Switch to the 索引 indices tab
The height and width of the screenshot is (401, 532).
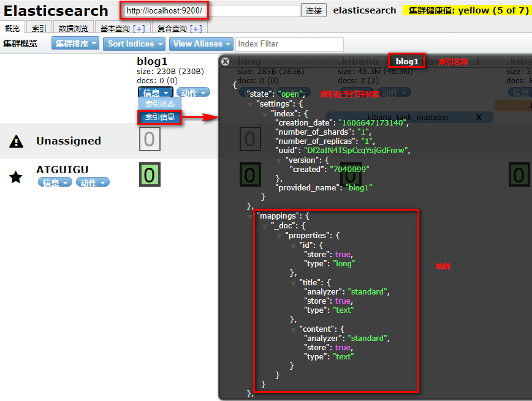(39, 29)
